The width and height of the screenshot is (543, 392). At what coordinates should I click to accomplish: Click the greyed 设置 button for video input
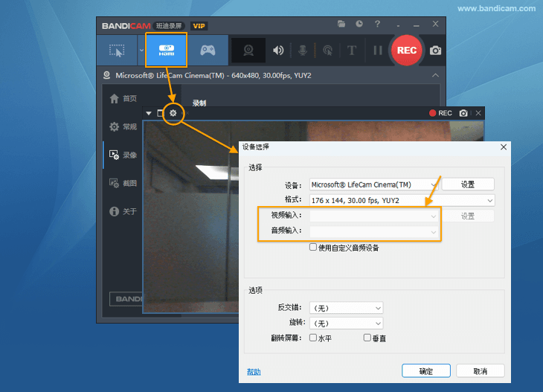tap(468, 216)
